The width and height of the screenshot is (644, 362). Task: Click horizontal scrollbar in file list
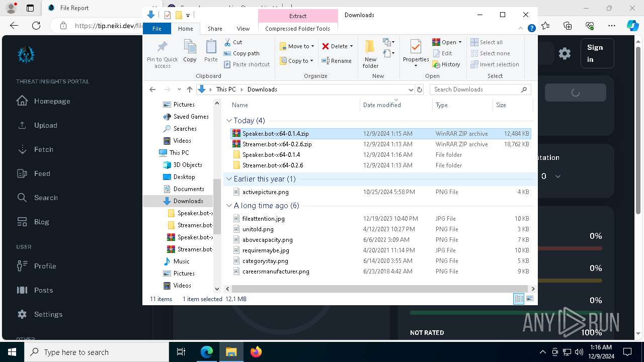[380, 289]
